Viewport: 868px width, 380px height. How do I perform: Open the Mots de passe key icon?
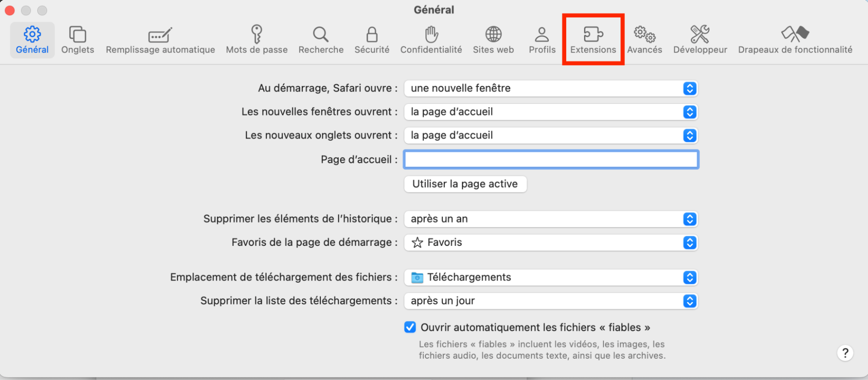click(257, 34)
